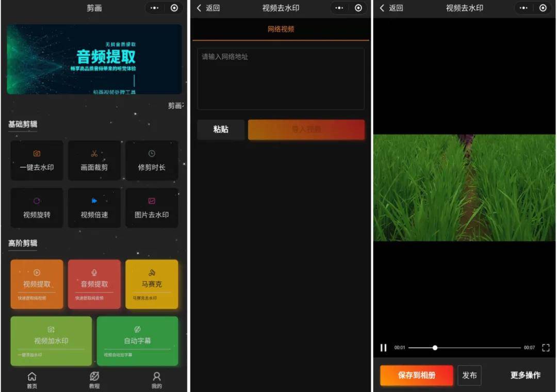The width and height of the screenshot is (557, 392).
Task: Open the orange 视频提取 card
Action: (x=37, y=284)
